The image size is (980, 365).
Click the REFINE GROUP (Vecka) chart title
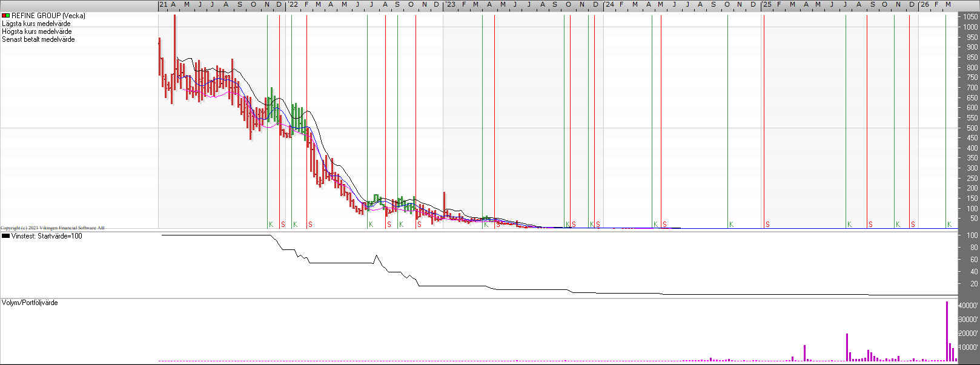click(48, 16)
